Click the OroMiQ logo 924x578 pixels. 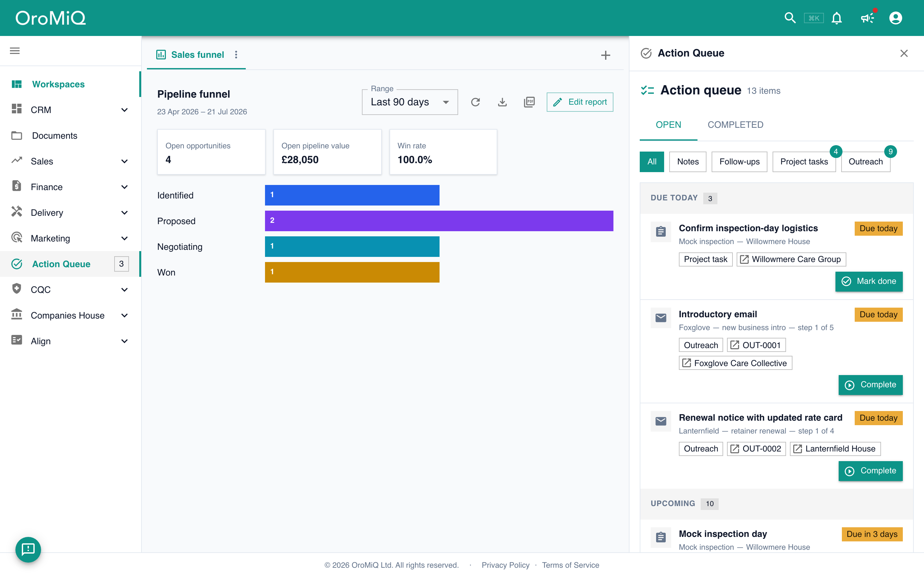click(50, 18)
